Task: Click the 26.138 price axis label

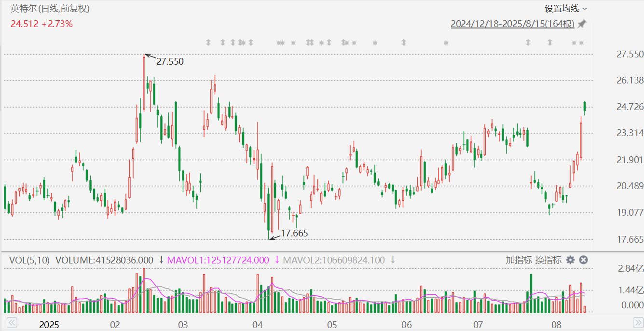Action: (x=630, y=80)
